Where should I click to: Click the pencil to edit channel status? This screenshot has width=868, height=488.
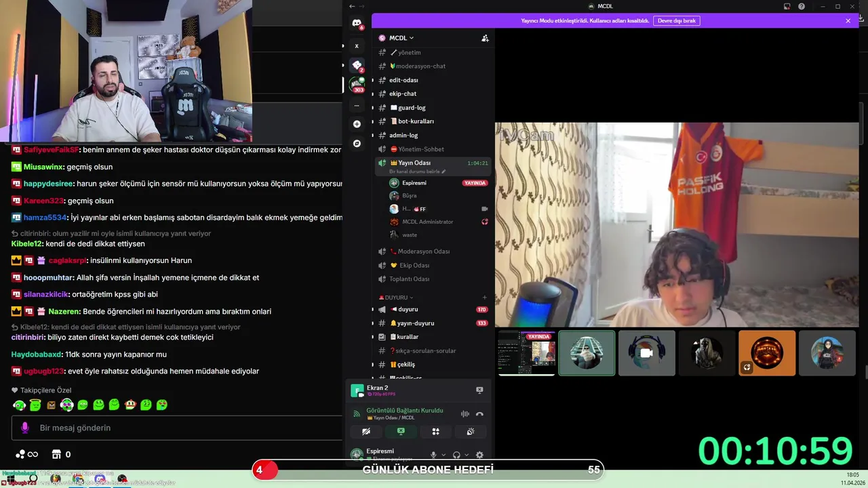coord(443,171)
